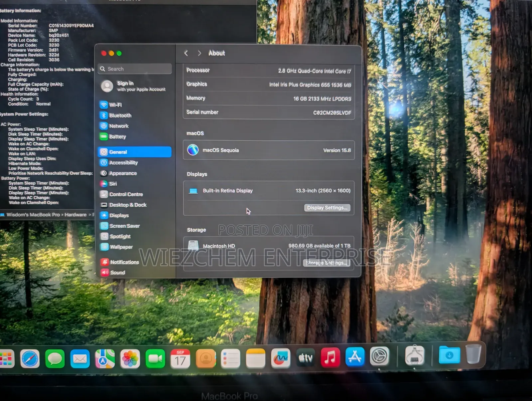Click the Processor value 2.8 GHz Quad-Core
Image resolution: width=532 pixels, height=401 pixels.
click(x=314, y=71)
